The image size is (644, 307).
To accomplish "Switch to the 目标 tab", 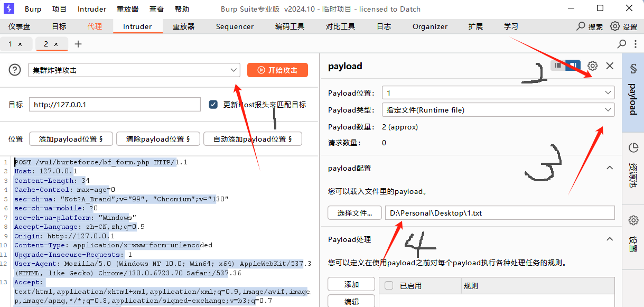I will click(59, 26).
